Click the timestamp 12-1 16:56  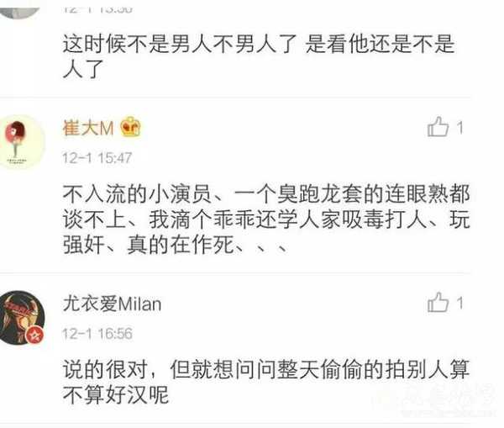click(x=97, y=333)
